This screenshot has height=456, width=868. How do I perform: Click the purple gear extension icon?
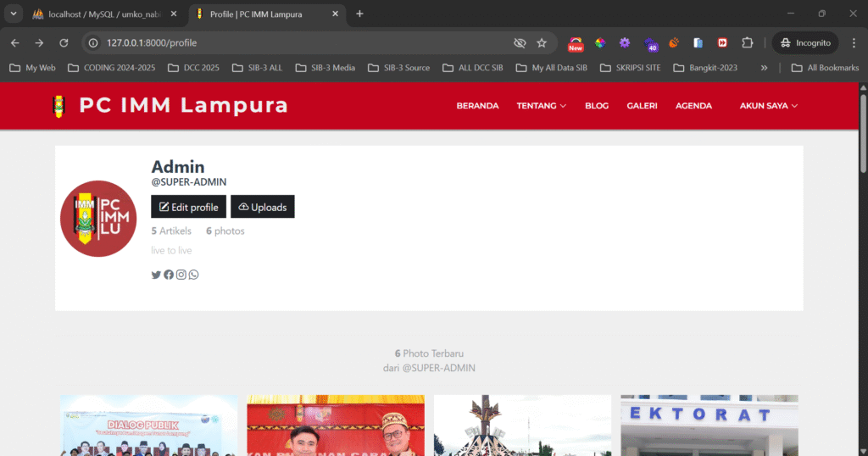pos(625,42)
